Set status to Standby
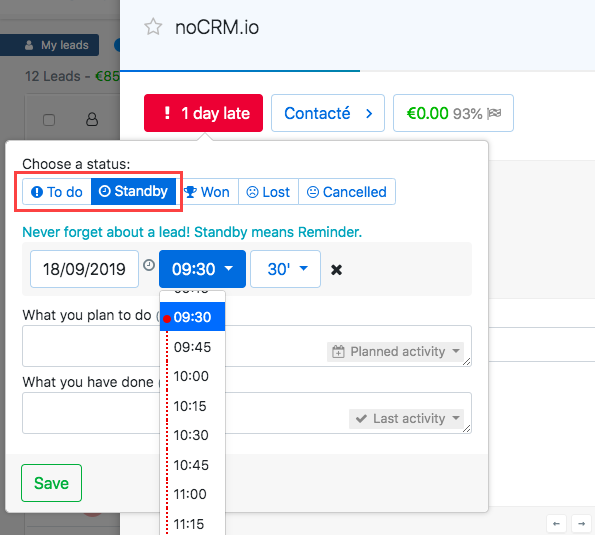Viewport: 595px width, 535px height. (x=133, y=191)
